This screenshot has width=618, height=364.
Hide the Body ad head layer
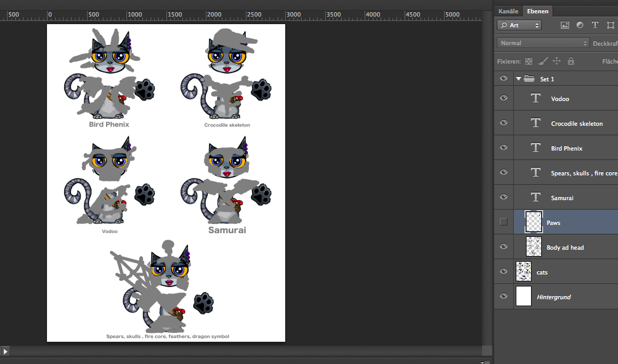(x=504, y=246)
